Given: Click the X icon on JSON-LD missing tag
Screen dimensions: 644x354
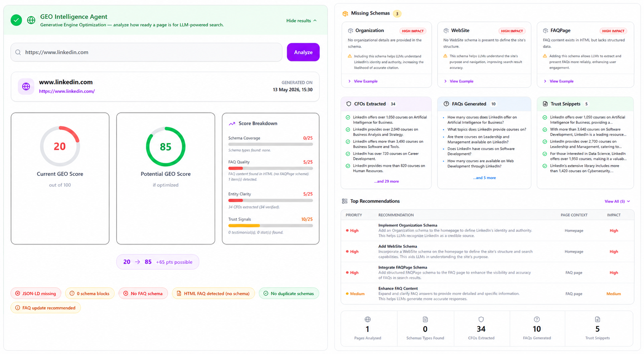Looking at the screenshot, I should click(x=18, y=293).
